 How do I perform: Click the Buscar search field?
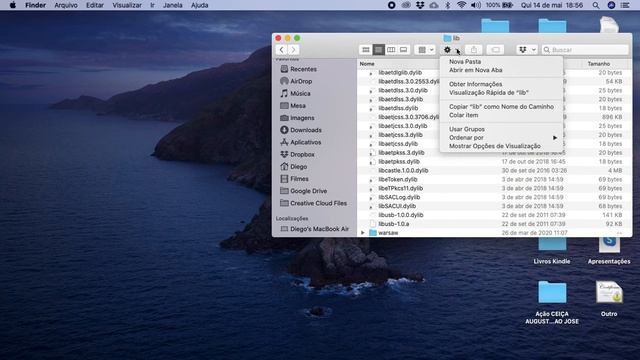(x=585, y=50)
